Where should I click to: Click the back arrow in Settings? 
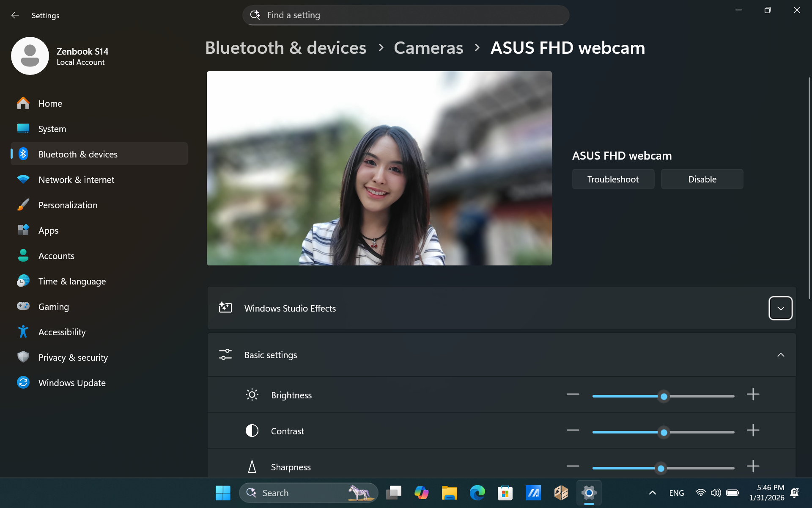tap(15, 15)
